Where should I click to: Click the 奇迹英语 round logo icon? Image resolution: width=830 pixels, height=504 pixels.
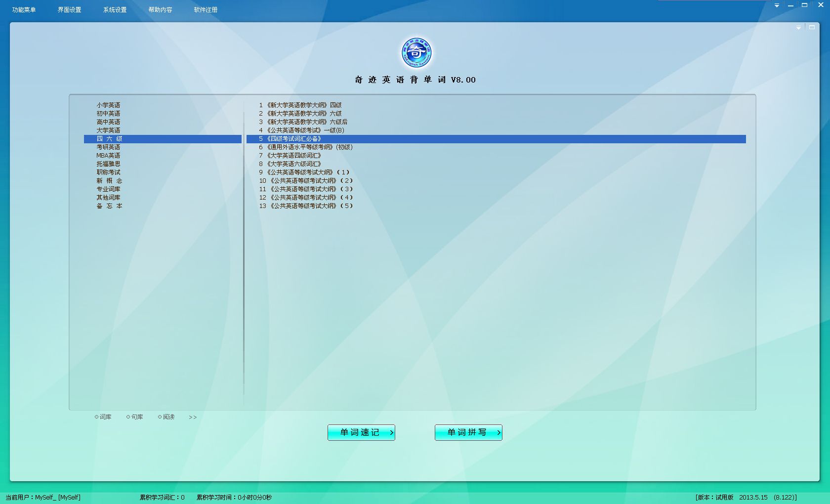pos(416,52)
